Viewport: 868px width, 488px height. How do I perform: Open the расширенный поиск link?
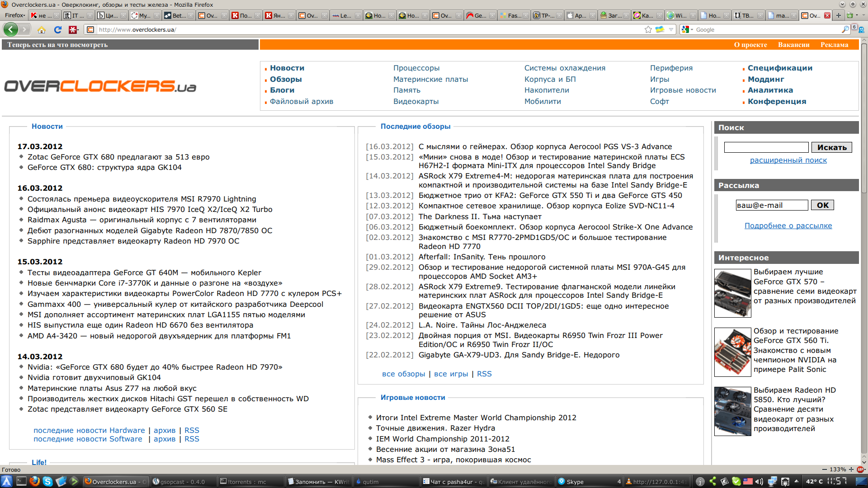pyautogui.click(x=788, y=160)
